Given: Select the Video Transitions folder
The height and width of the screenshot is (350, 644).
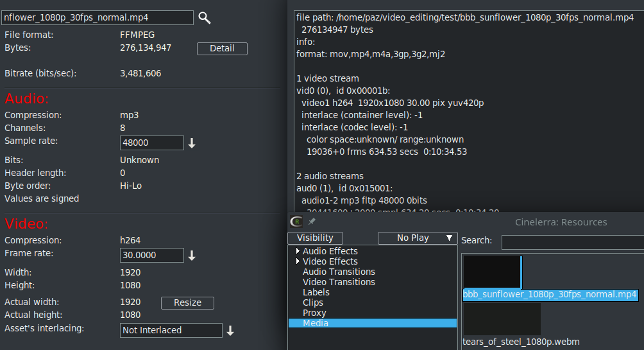Looking at the screenshot, I should point(339,282).
